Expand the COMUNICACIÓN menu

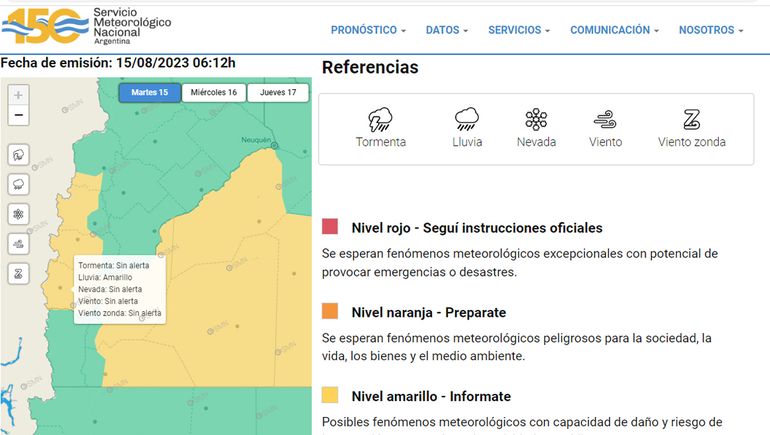click(x=614, y=30)
